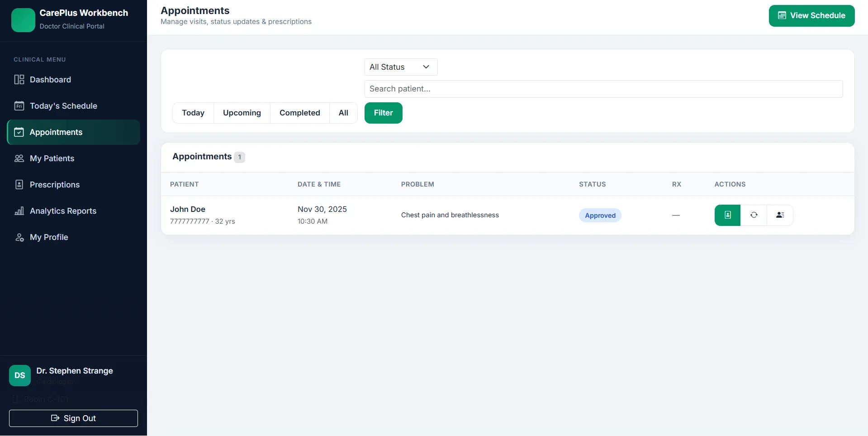
Task: Click the date Nov 30, 2025
Action: click(322, 209)
